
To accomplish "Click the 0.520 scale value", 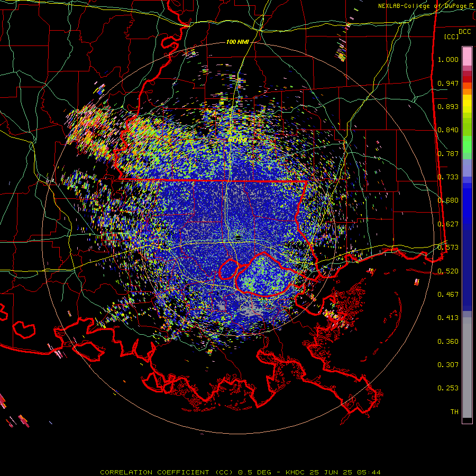I will (x=448, y=271).
